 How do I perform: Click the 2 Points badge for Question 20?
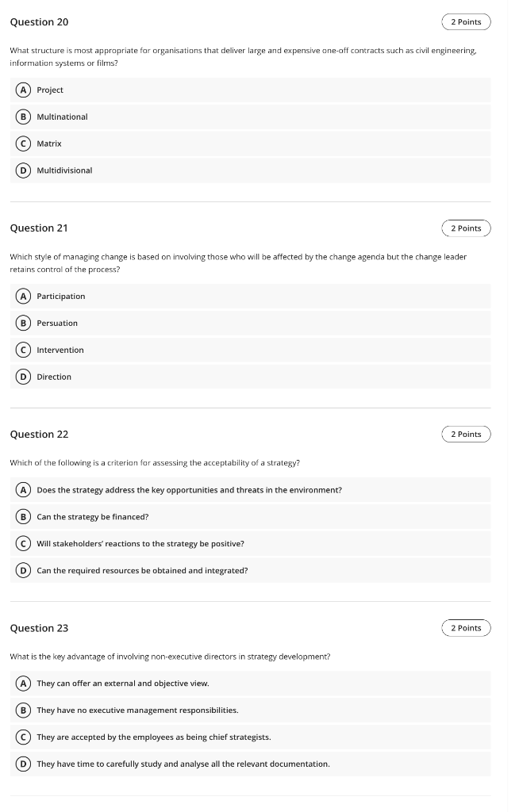466,21
